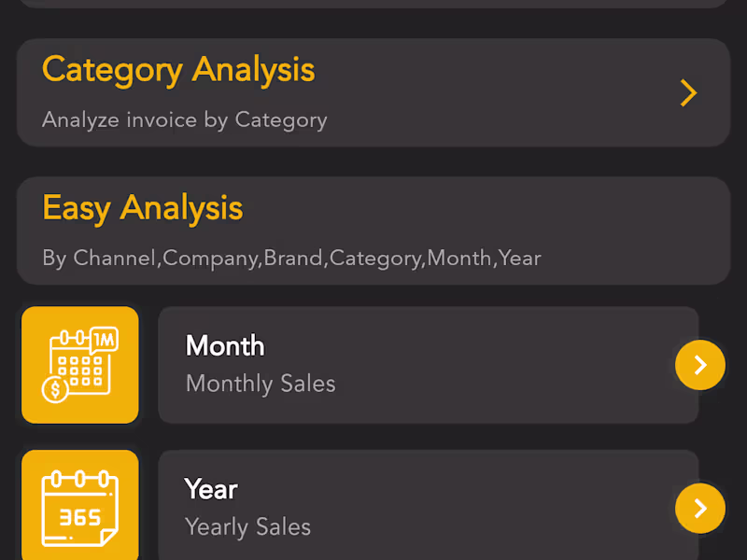747x560 pixels.
Task: Click the dollar coin on month icon
Action: click(x=55, y=388)
